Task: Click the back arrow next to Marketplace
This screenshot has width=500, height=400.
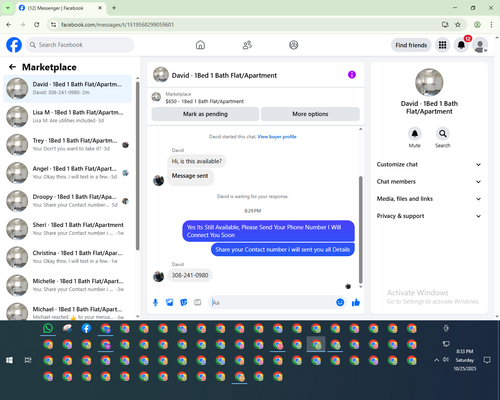Action: 12,67
